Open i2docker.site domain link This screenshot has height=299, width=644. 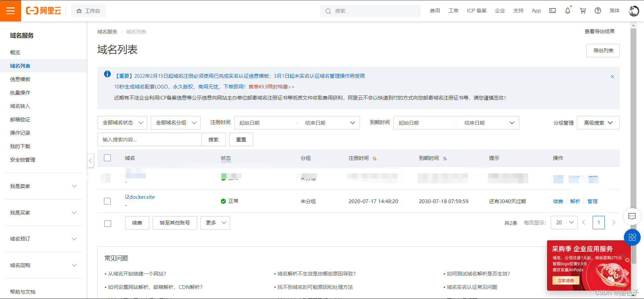click(140, 197)
